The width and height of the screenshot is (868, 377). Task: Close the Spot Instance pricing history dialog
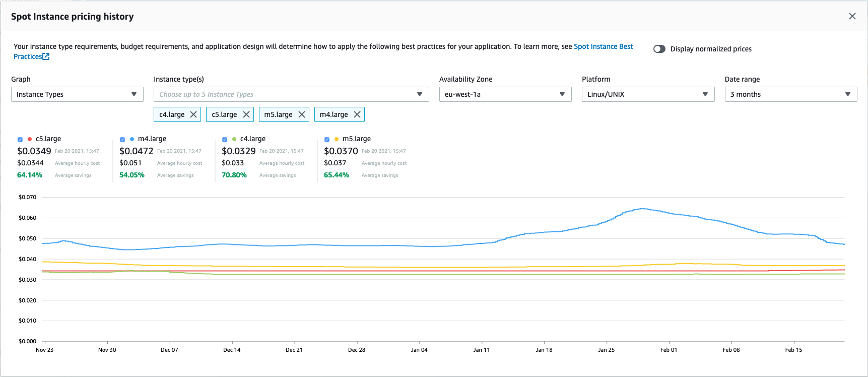point(852,16)
